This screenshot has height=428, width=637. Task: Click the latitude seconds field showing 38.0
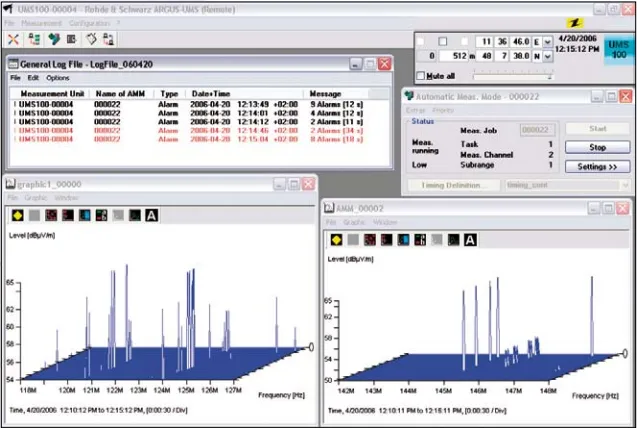coord(521,56)
